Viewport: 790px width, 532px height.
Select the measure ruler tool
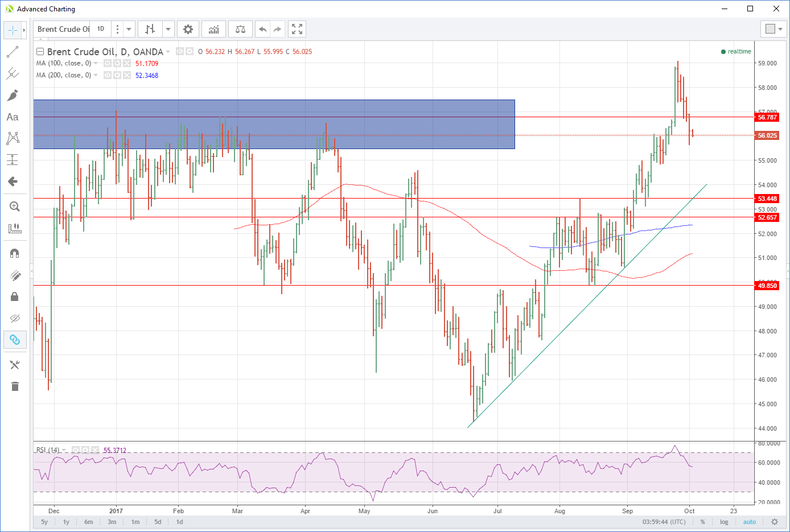[15, 228]
